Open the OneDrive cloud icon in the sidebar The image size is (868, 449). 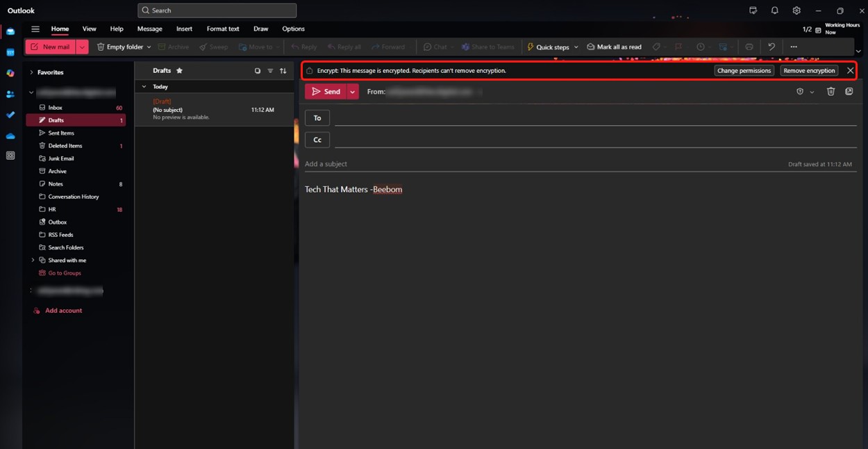click(x=10, y=136)
